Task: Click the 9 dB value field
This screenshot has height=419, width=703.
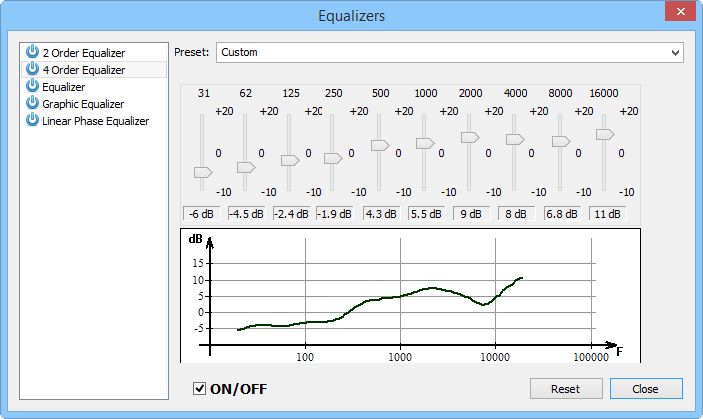Action: pyautogui.click(x=470, y=213)
